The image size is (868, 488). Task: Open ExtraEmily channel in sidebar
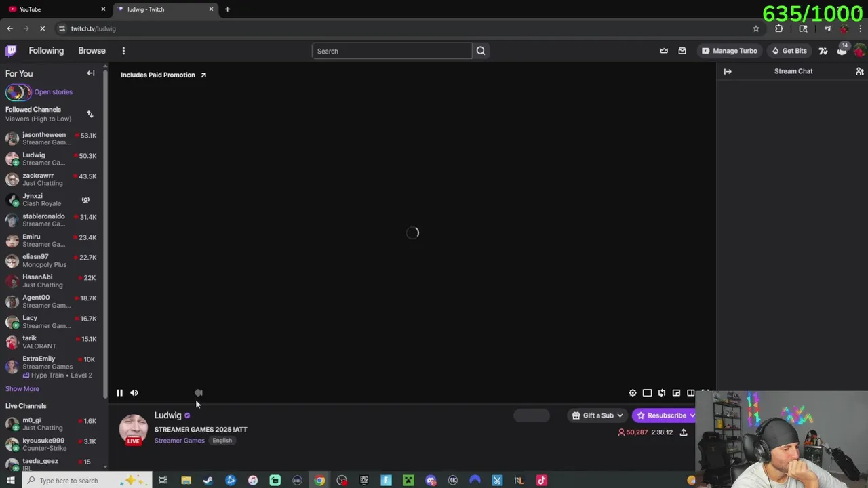tap(52, 367)
